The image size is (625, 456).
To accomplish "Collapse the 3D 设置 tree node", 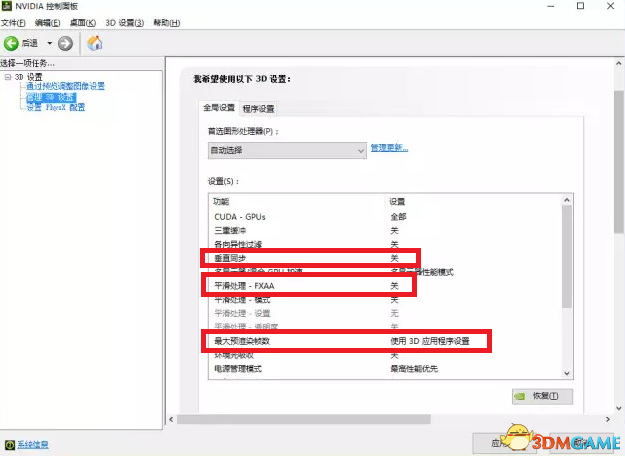I will (8, 77).
